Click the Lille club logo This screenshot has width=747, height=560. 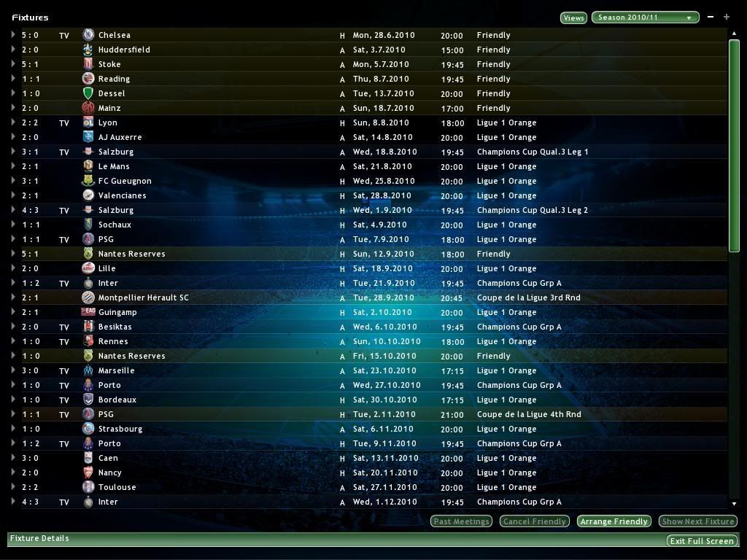click(88, 268)
